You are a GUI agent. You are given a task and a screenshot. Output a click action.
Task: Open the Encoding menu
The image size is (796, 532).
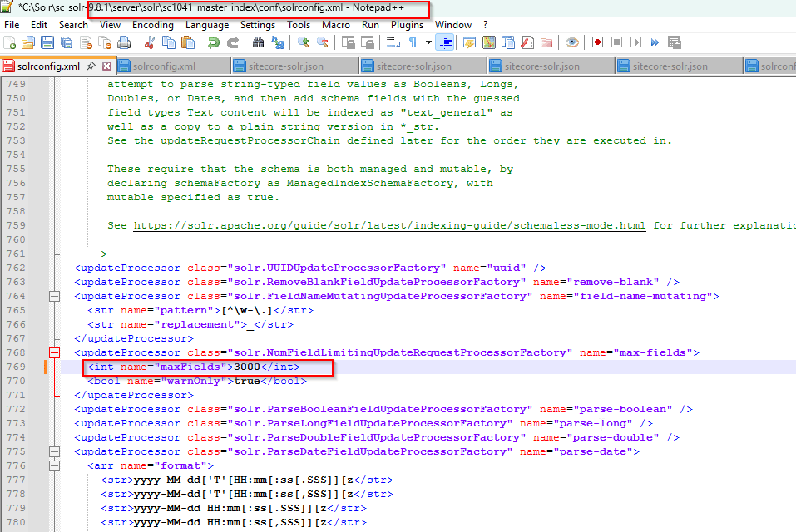coord(153,25)
